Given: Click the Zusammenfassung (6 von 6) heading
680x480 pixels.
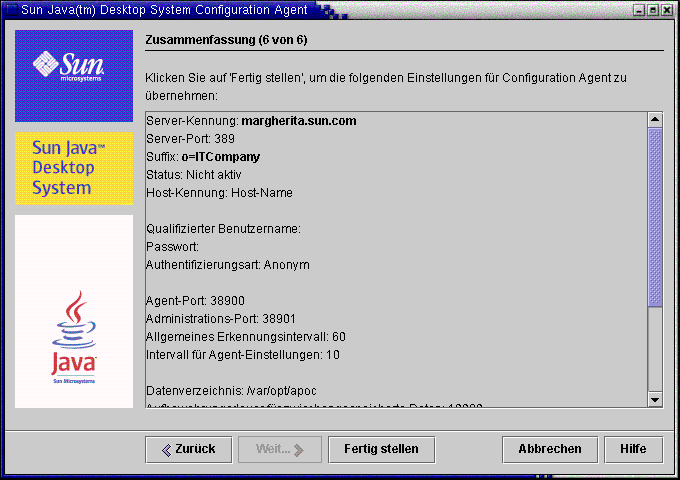Looking at the screenshot, I should [226, 40].
